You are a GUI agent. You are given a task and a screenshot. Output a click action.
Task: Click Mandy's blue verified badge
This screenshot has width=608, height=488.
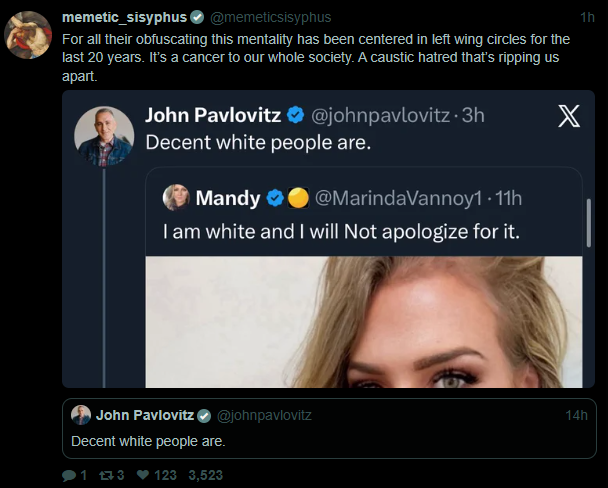click(x=274, y=198)
